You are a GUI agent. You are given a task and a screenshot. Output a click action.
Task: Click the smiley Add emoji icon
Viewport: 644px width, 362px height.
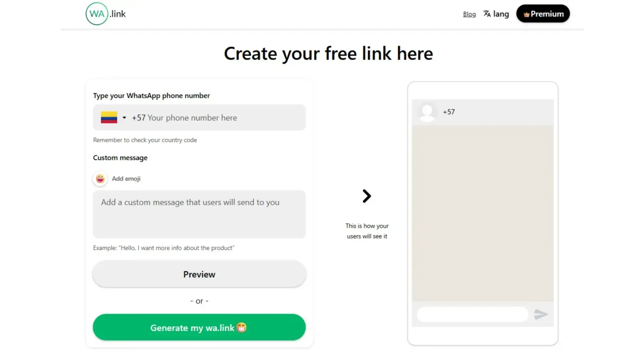[100, 178]
